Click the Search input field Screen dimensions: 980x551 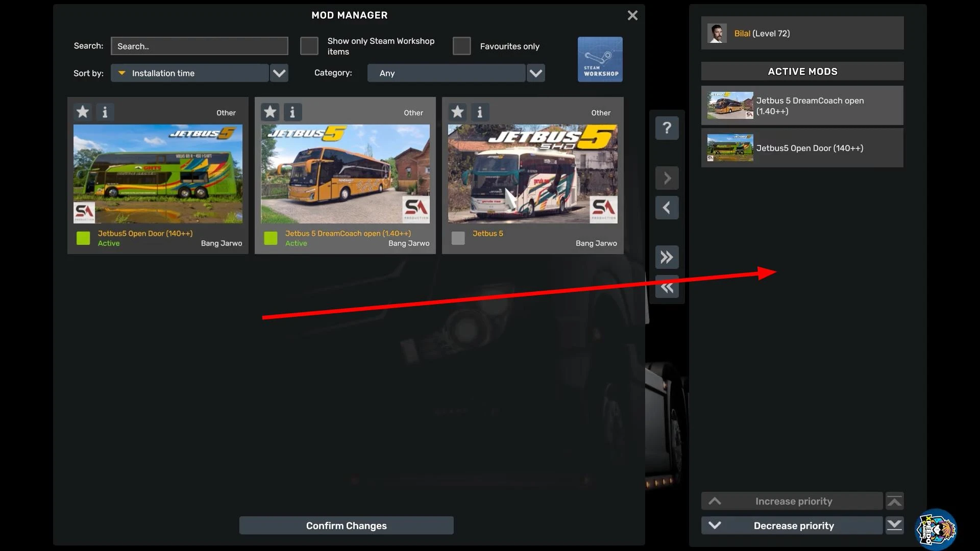tap(200, 46)
